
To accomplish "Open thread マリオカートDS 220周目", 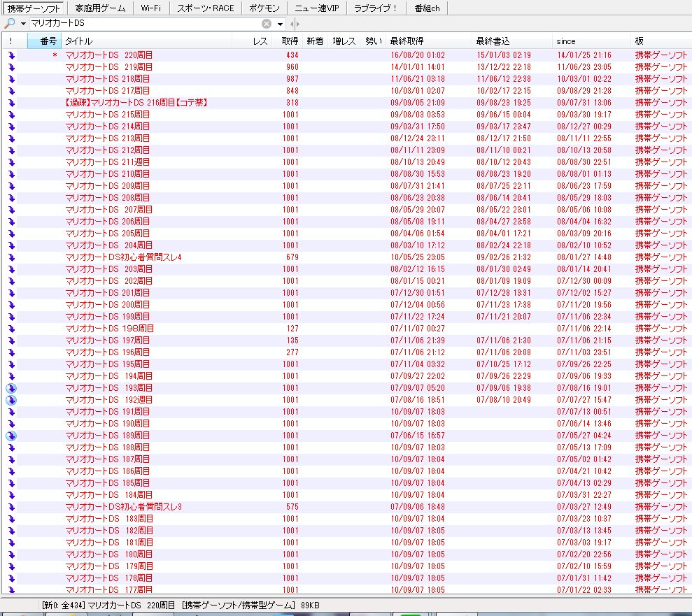I will point(109,55).
